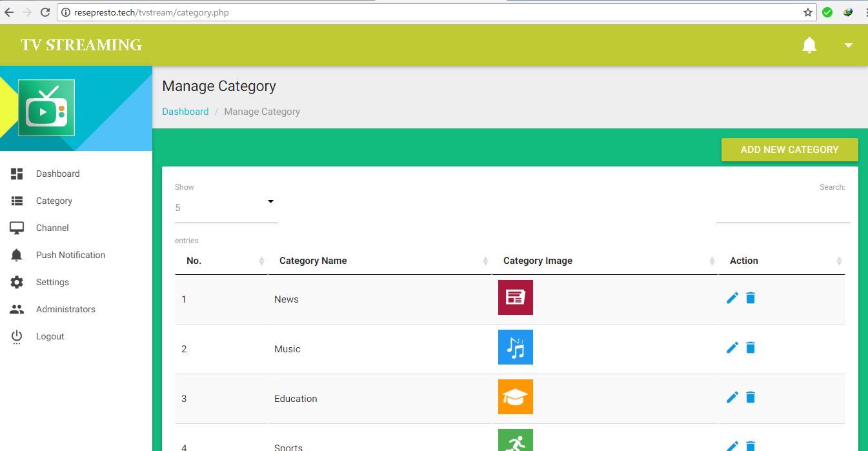The height and width of the screenshot is (451, 868).
Task: Reload the page with the refresh button
Action: pyautogui.click(x=45, y=12)
